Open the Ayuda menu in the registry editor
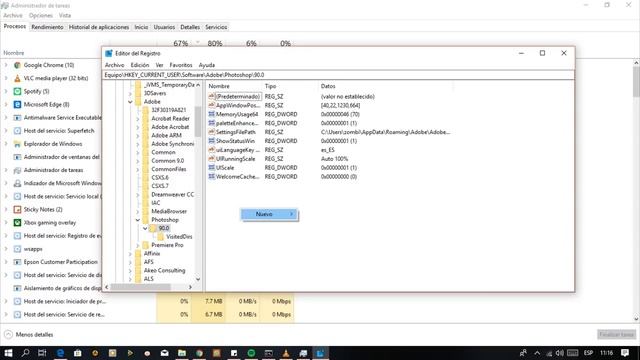This screenshot has height=360, width=640. coord(207,65)
